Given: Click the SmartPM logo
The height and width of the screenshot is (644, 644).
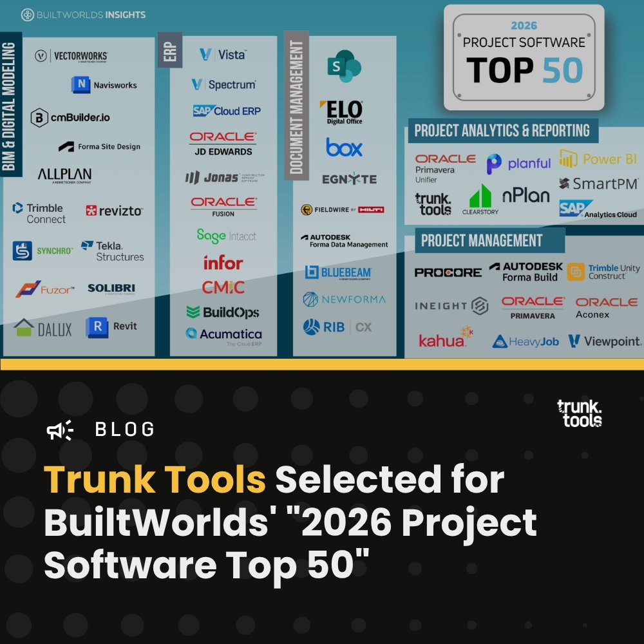Looking at the screenshot, I should [598, 184].
